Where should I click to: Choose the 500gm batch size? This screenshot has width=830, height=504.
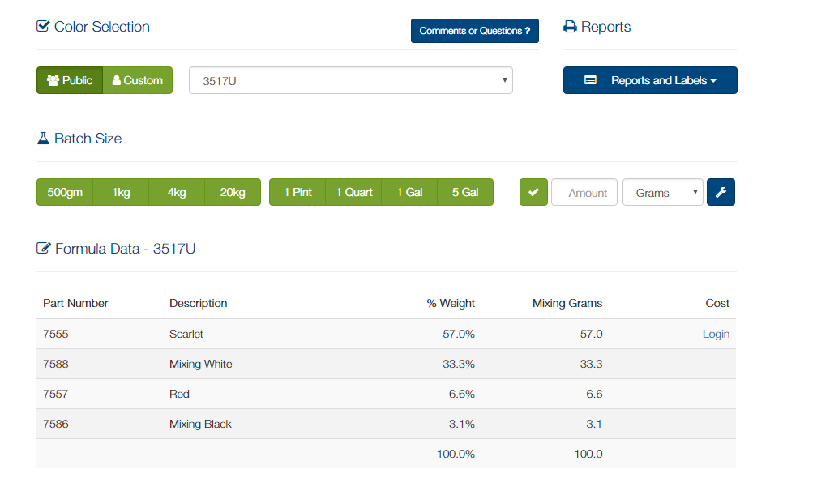pyautogui.click(x=65, y=192)
